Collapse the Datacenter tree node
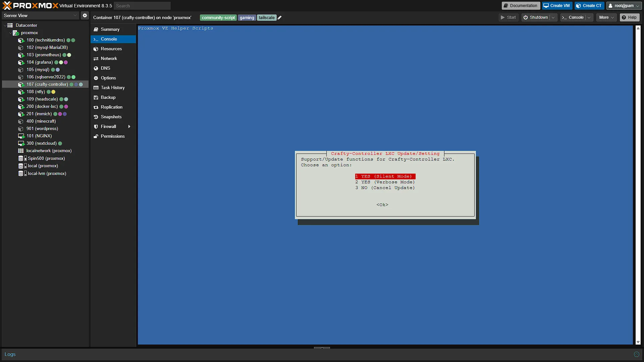 5,25
